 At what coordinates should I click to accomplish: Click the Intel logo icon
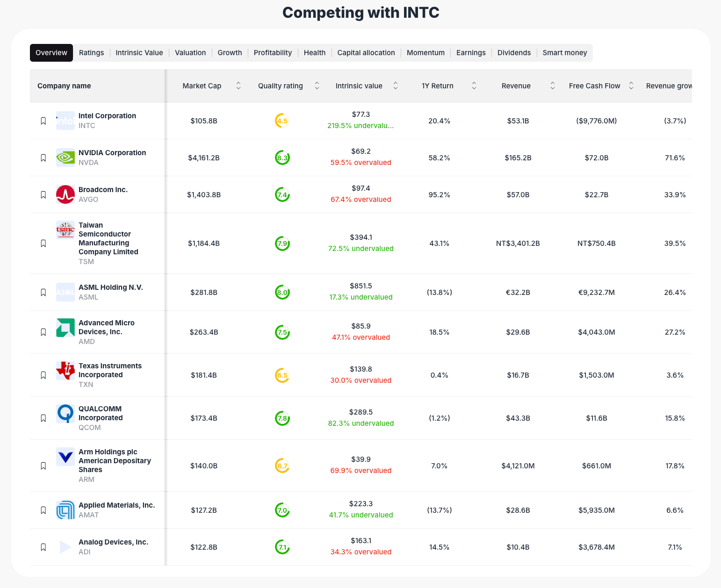65,121
